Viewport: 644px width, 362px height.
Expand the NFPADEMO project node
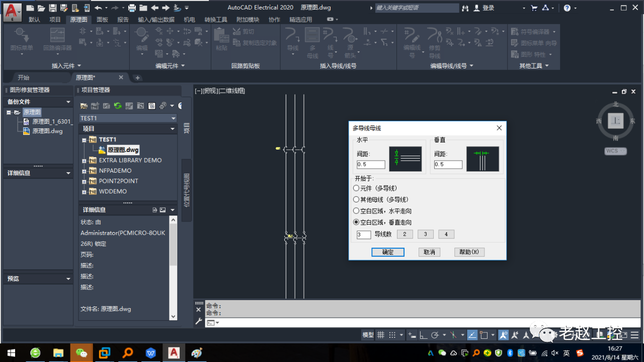(x=85, y=171)
